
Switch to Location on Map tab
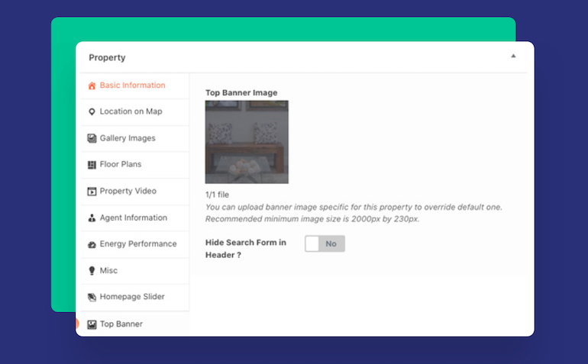click(131, 111)
